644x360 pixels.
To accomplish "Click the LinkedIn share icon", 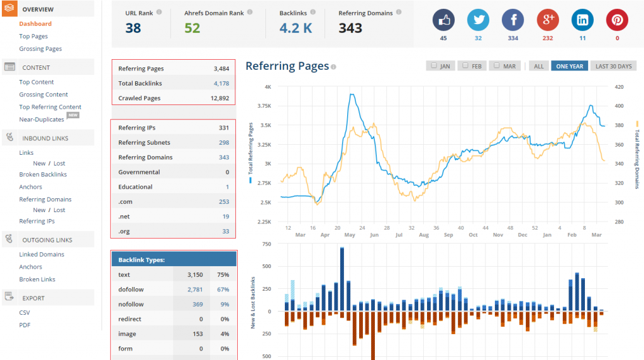I will pyautogui.click(x=582, y=20).
